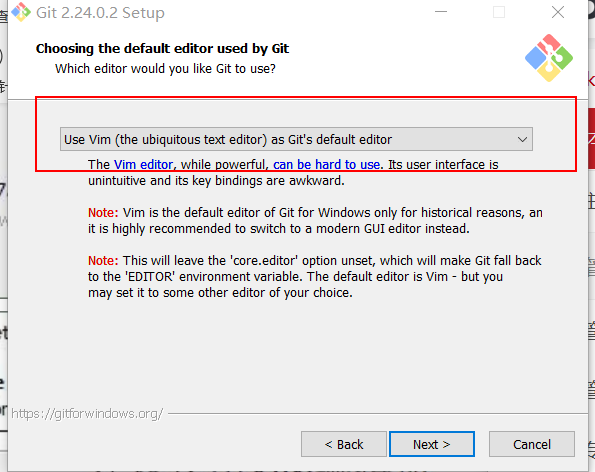Cancel the Git installation
This screenshot has width=595, height=472.
tap(532, 444)
